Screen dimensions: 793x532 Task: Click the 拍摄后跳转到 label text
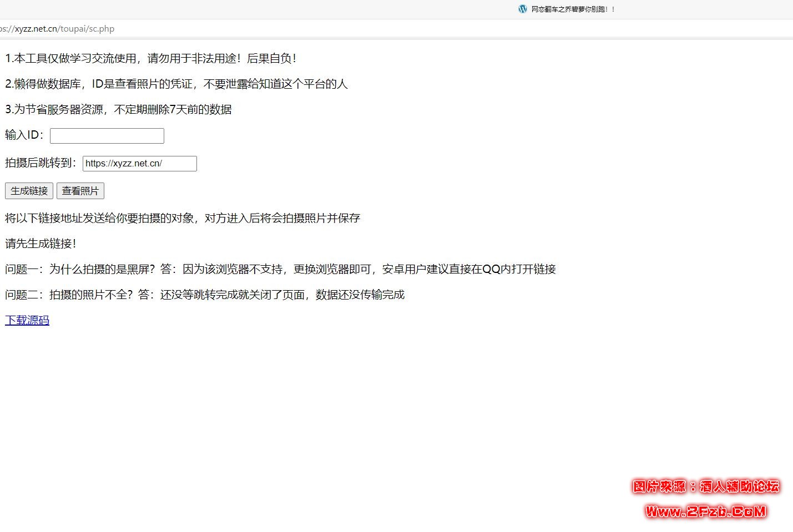pos(41,163)
